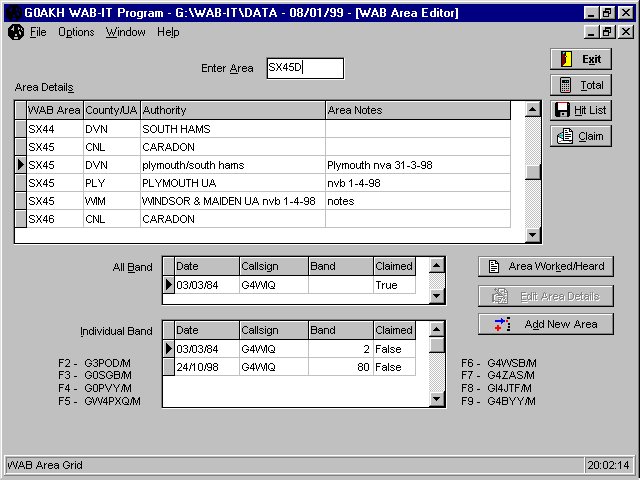The image size is (640, 480).
Task: Click the title bar program icon
Action: tap(13, 13)
